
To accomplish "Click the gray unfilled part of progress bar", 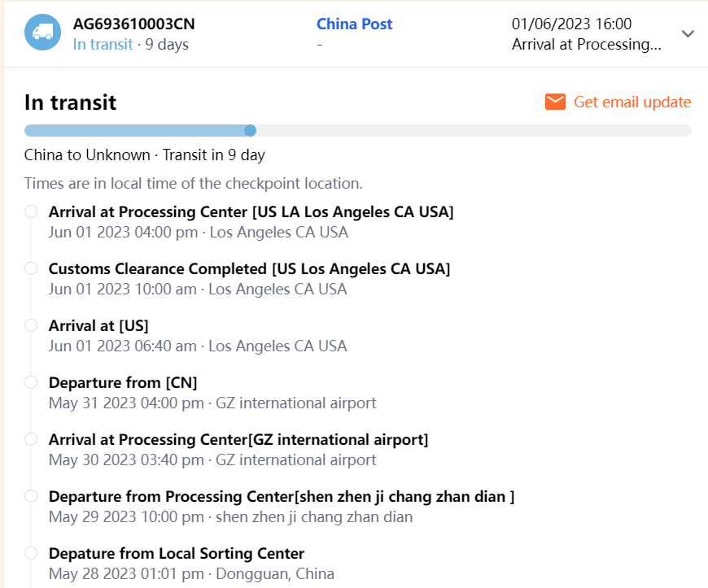I will 472,130.
